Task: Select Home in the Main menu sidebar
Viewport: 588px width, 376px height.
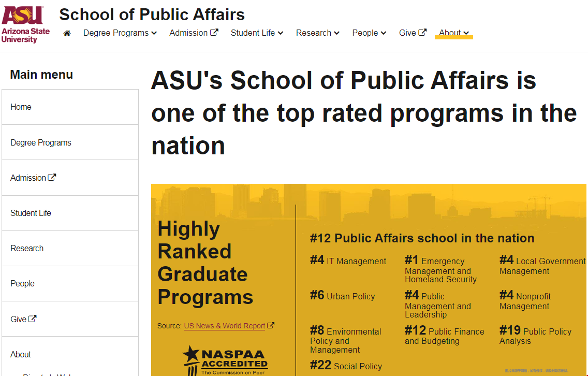Action: pyautogui.click(x=70, y=107)
